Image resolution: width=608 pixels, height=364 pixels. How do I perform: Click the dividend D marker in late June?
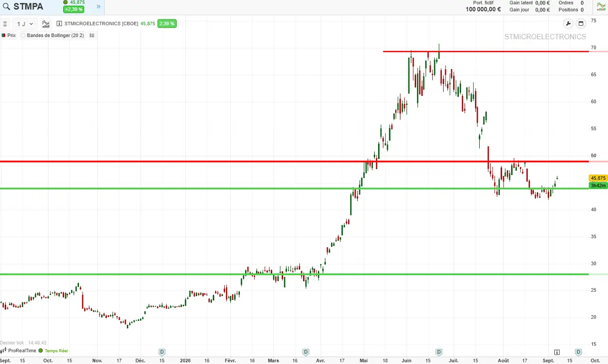click(x=439, y=352)
